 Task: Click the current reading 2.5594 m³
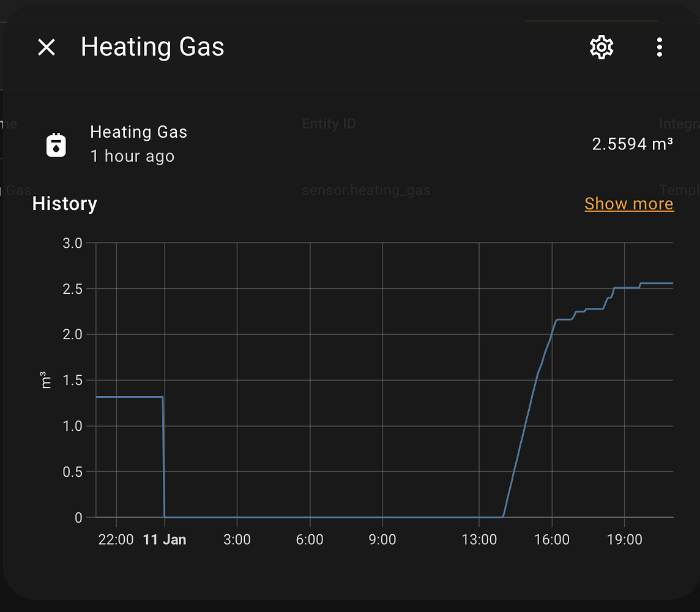point(633,144)
